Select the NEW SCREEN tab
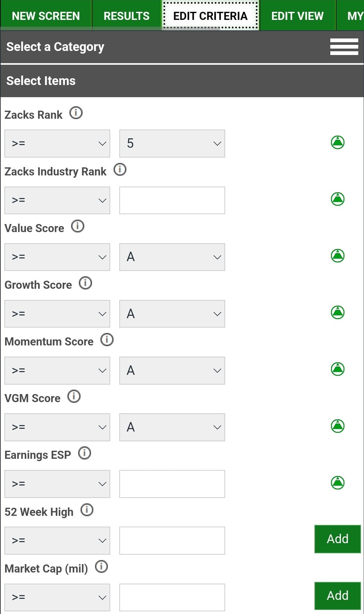This screenshot has width=364, height=614. pyautogui.click(x=46, y=15)
